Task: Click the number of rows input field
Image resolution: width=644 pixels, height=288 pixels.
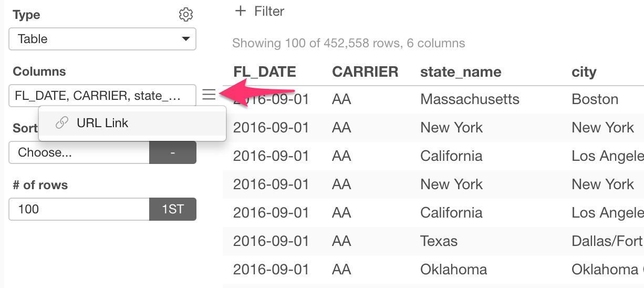Action: click(x=79, y=209)
